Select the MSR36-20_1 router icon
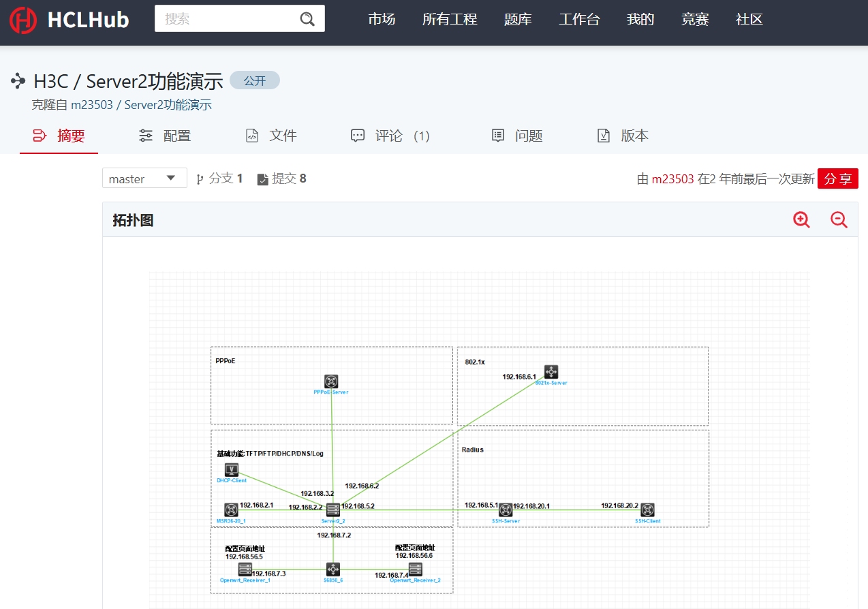 (x=231, y=510)
